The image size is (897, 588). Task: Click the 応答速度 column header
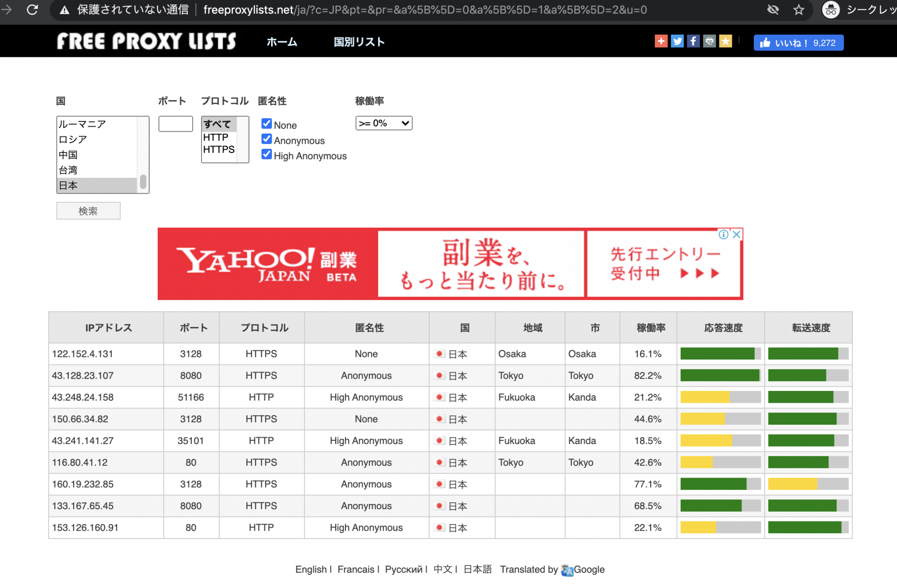721,327
